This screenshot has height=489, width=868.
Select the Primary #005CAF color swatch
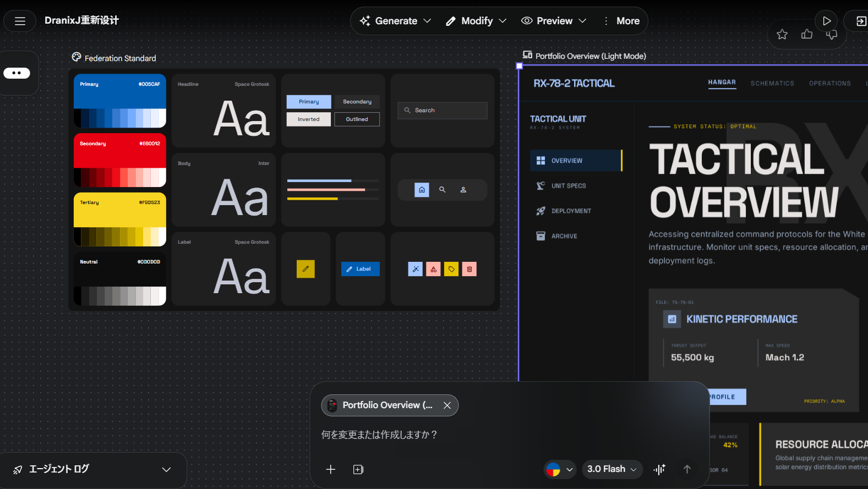[120, 101]
